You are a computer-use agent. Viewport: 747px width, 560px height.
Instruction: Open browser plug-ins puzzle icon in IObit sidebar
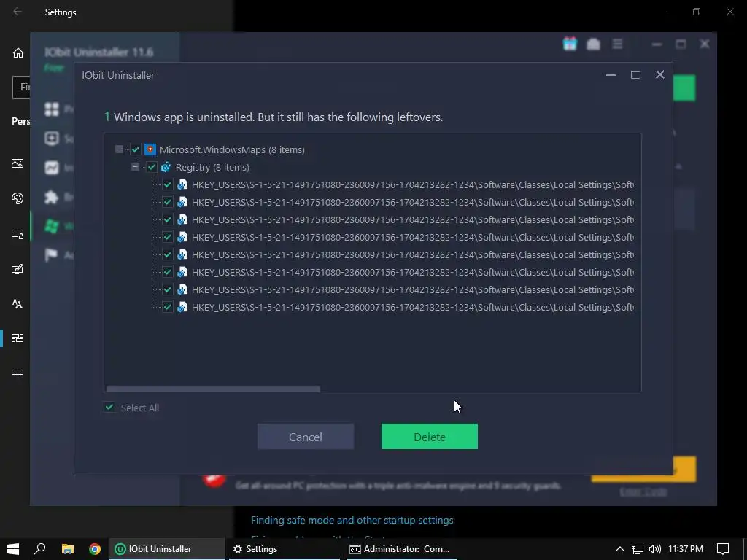[52, 197]
